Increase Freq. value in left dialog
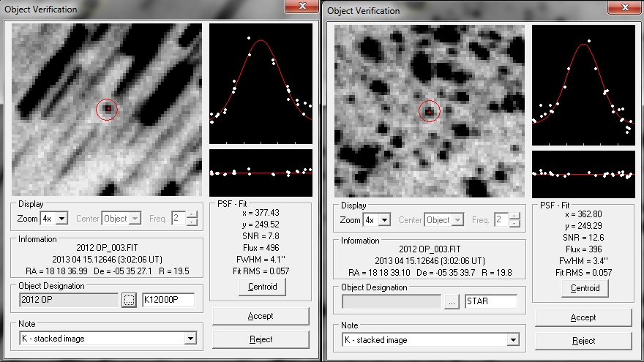This screenshot has width=644, height=362. 192,215
